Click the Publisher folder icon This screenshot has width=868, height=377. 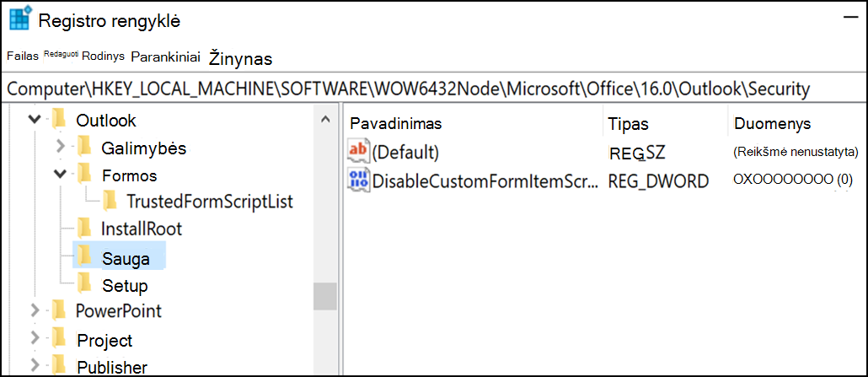[x=57, y=364]
